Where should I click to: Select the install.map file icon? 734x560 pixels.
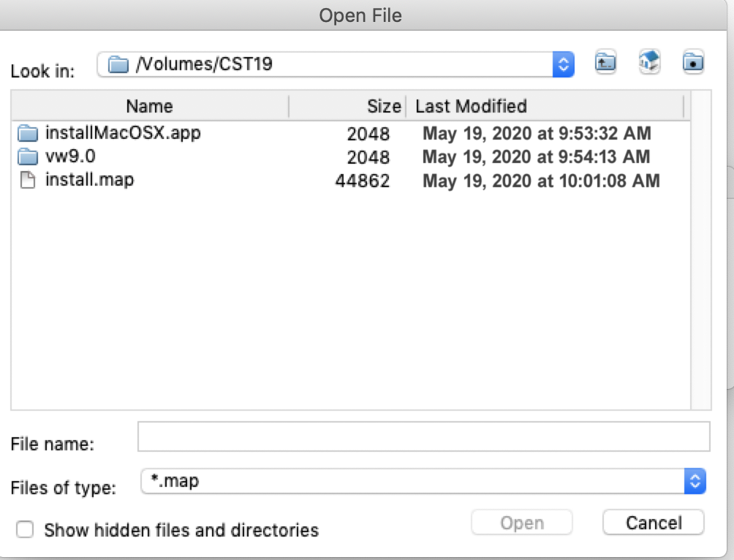28,181
